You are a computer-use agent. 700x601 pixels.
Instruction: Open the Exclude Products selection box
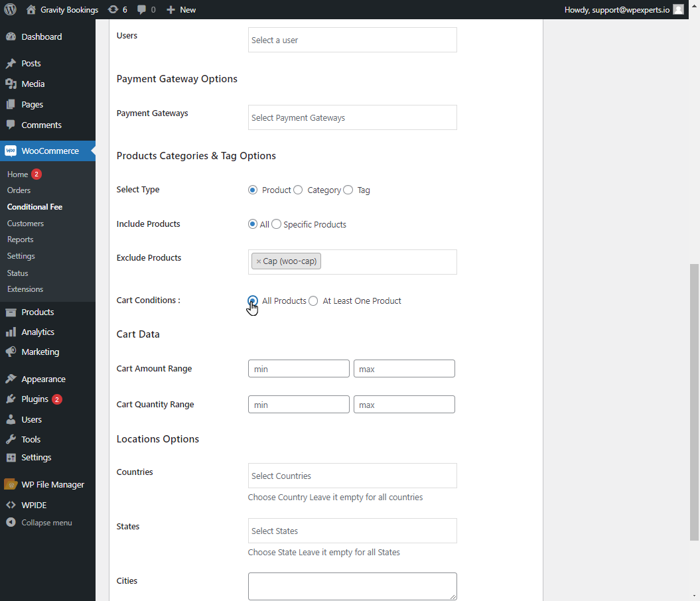[352, 262]
